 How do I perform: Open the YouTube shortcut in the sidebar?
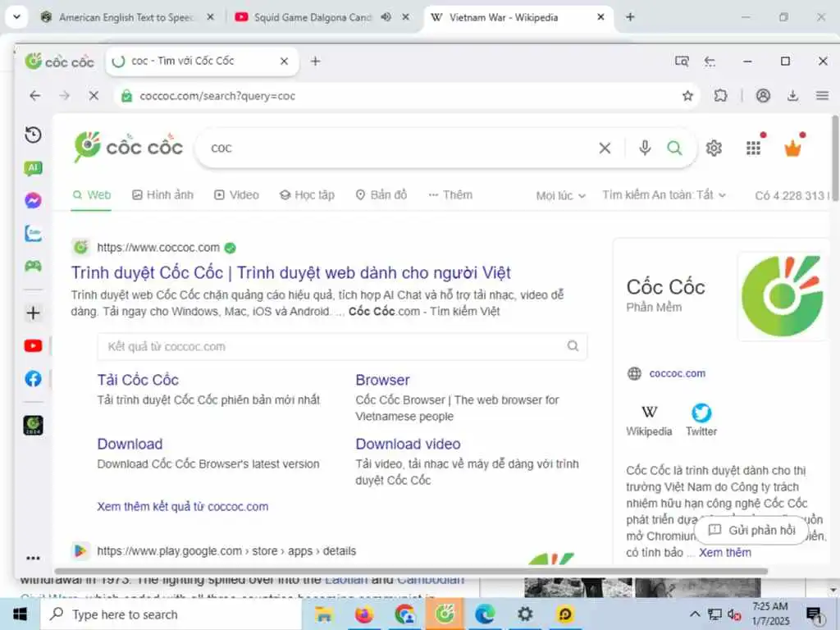(33, 346)
